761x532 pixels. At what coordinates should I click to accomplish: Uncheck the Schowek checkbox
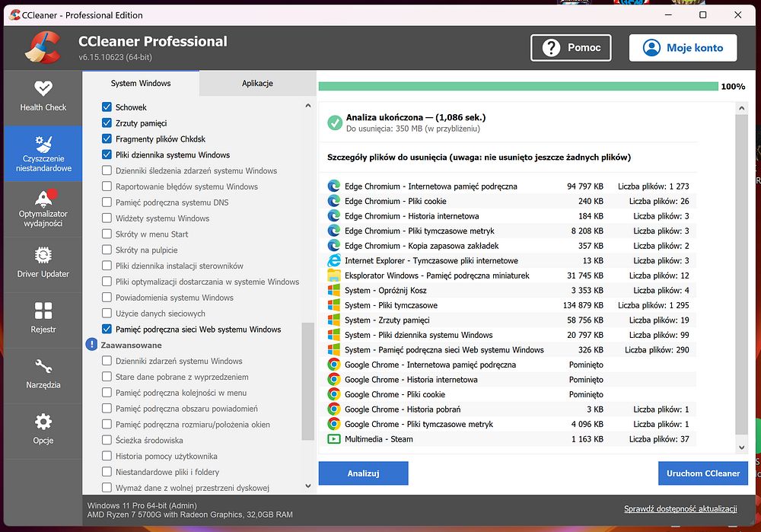coord(107,107)
